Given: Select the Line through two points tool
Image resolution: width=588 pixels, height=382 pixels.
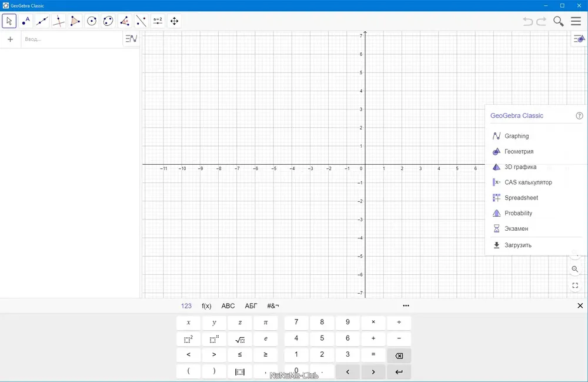Looking at the screenshot, I should tap(42, 21).
